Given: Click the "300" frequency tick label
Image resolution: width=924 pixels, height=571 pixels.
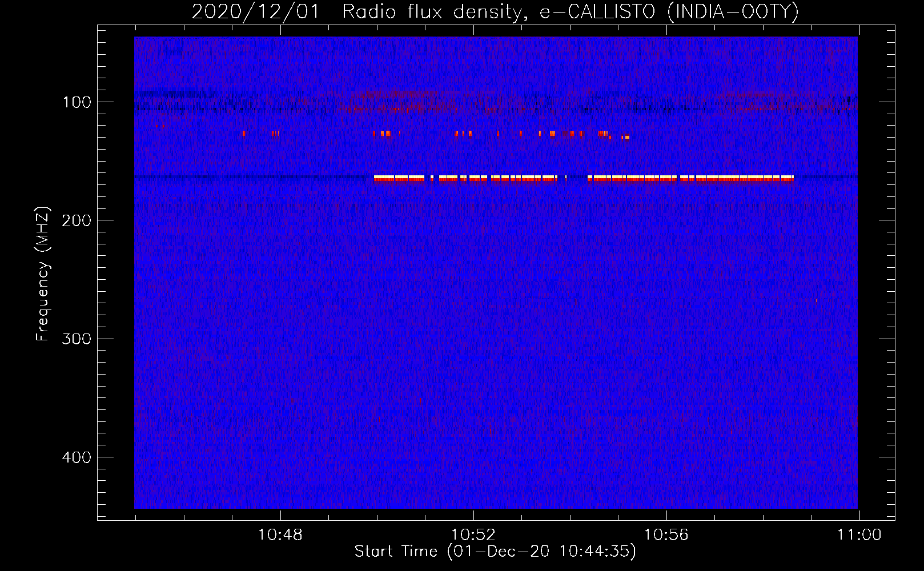Looking at the screenshot, I should click(x=77, y=339).
